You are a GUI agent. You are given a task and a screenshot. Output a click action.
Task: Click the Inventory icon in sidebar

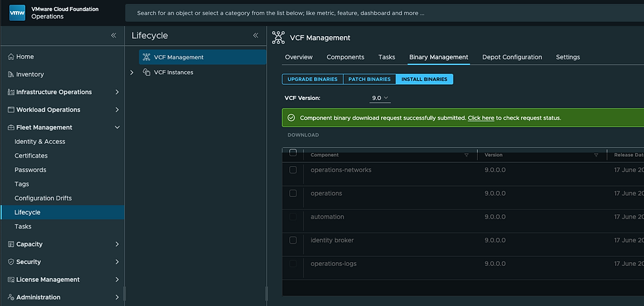click(x=11, y=75)
